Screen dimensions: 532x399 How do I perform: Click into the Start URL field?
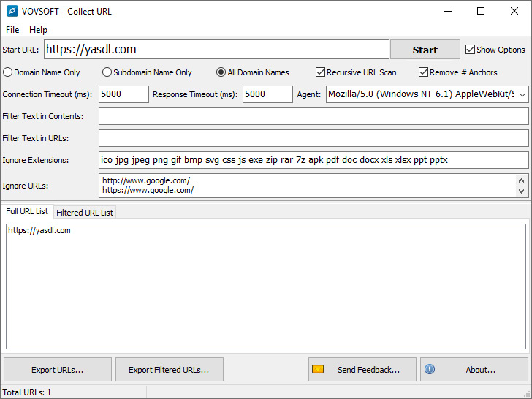pos(216,50)
